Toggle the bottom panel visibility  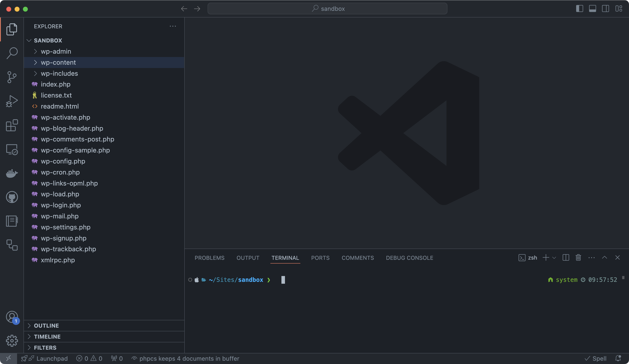[593, 9]
